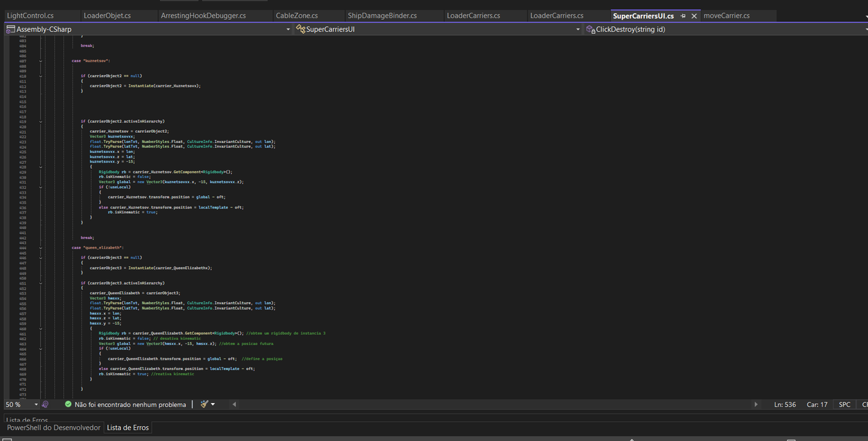The width and height of the screenshot is (868, 441).
Task: Switch to the CableZone.cs tab
Action: tap(296, 16)
